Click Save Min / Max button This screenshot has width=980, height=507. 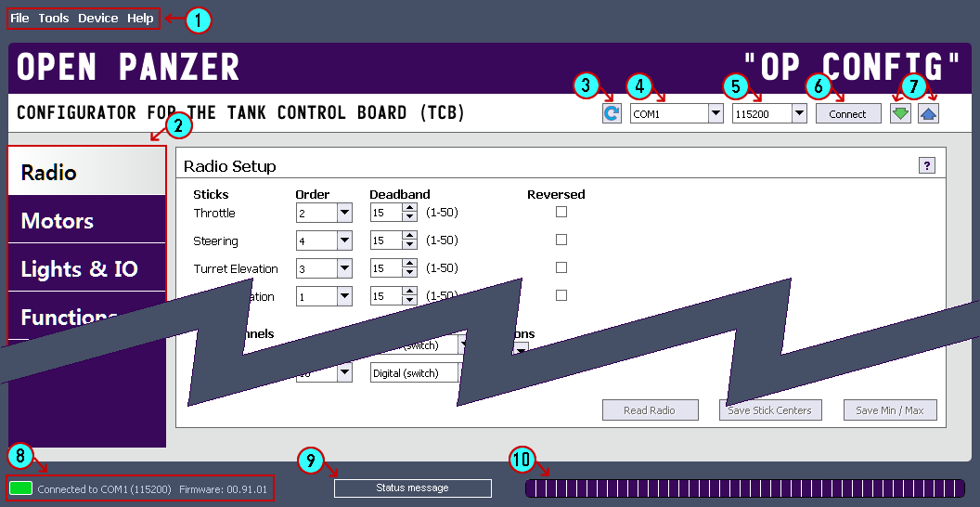[890, 410]
